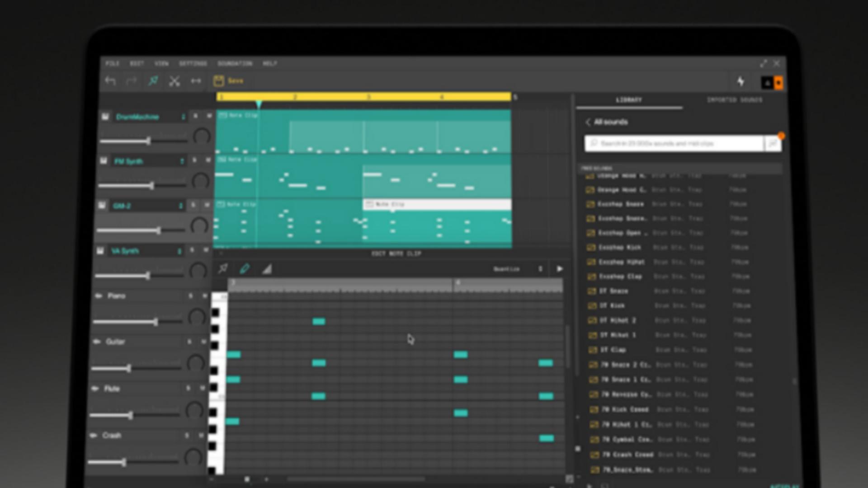The image size is (868, 488).
Task: Click the 70 Kick Coxed sound icon
Action: coord(594,409)
